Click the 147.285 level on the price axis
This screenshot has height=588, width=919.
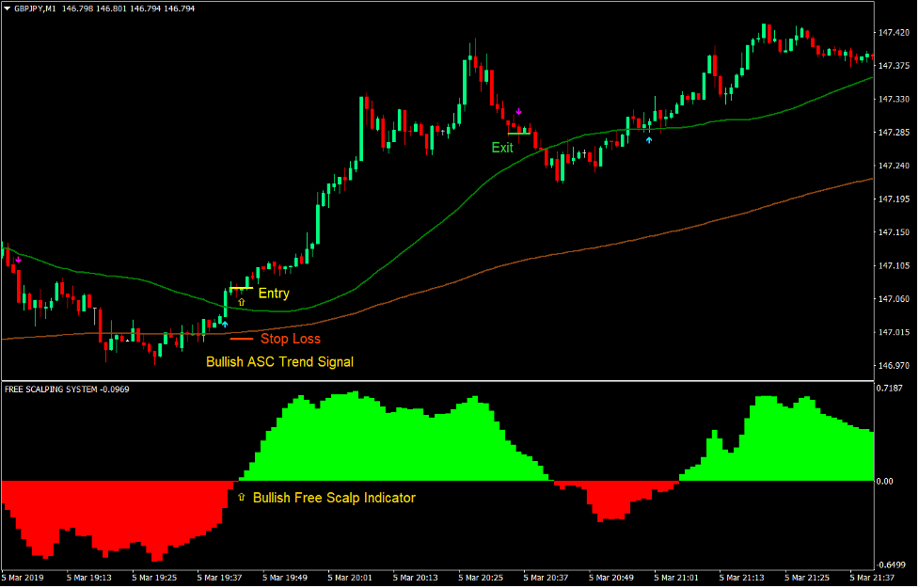click(x=893, y=133)
